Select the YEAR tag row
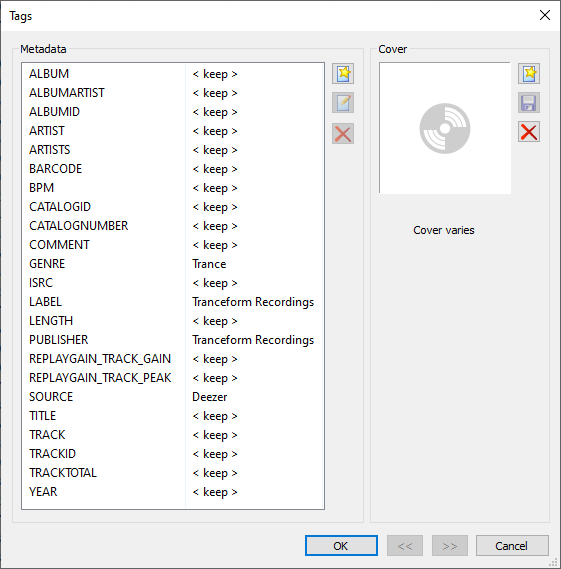The height and width of the screenshot is (569, 561). coord(173,492)
